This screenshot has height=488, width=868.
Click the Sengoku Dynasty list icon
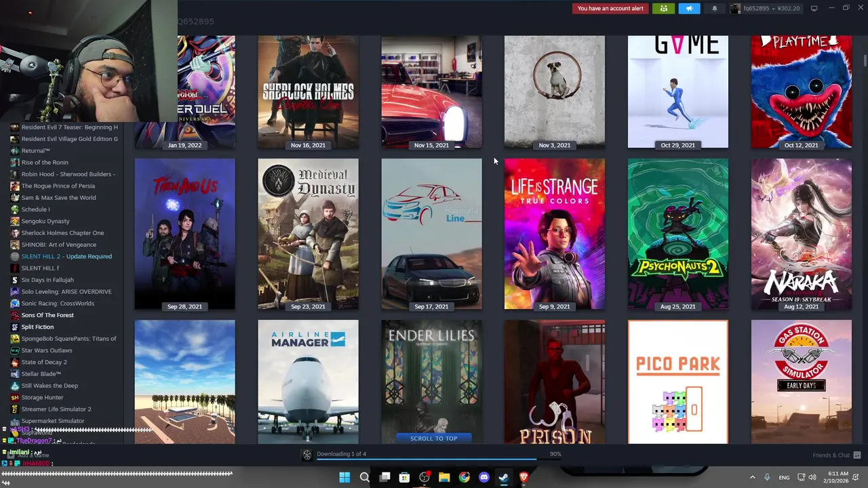coord(15,221)
